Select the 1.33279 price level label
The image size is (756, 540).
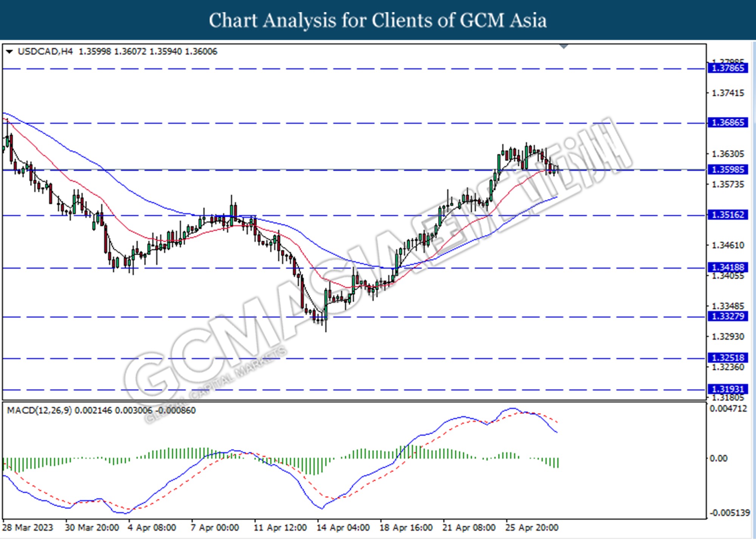click(x=728, y=317)
